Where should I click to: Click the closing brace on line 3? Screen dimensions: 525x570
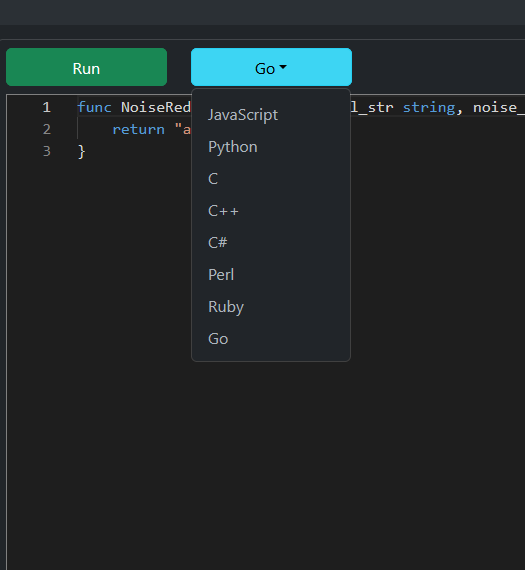tap(82, 151)
